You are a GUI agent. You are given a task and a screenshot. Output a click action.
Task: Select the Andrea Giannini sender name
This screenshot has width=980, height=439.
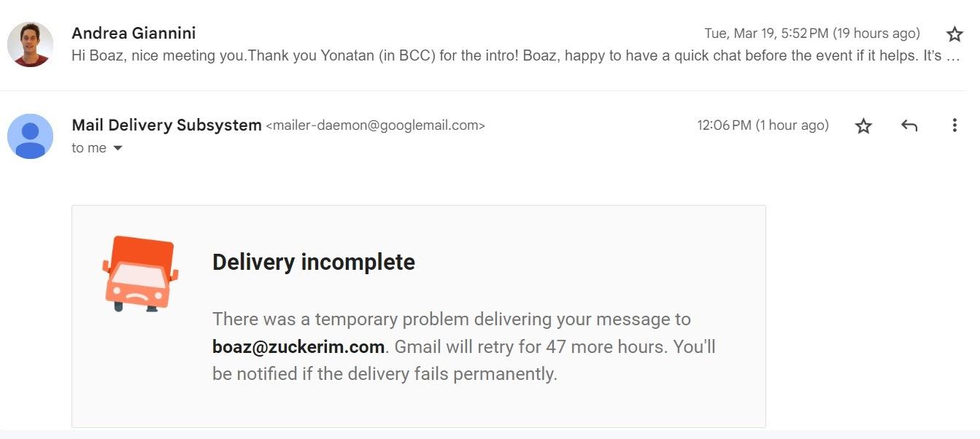tap(134, 34)
